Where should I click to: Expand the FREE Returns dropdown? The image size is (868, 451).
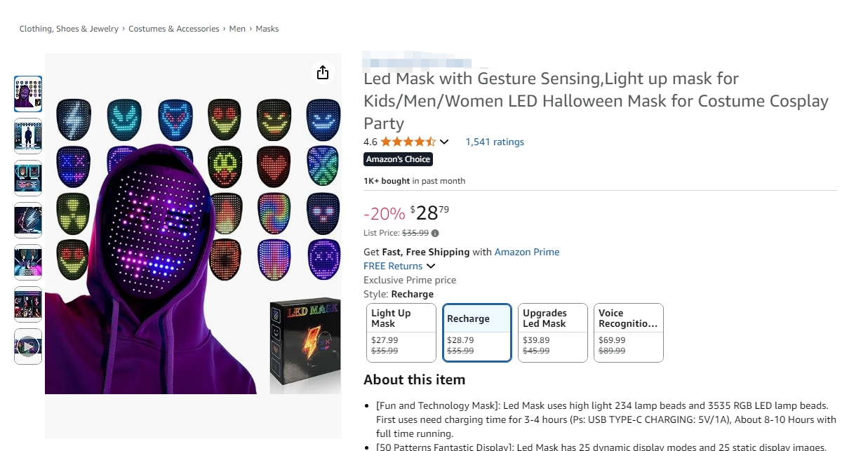pos(431,266)
